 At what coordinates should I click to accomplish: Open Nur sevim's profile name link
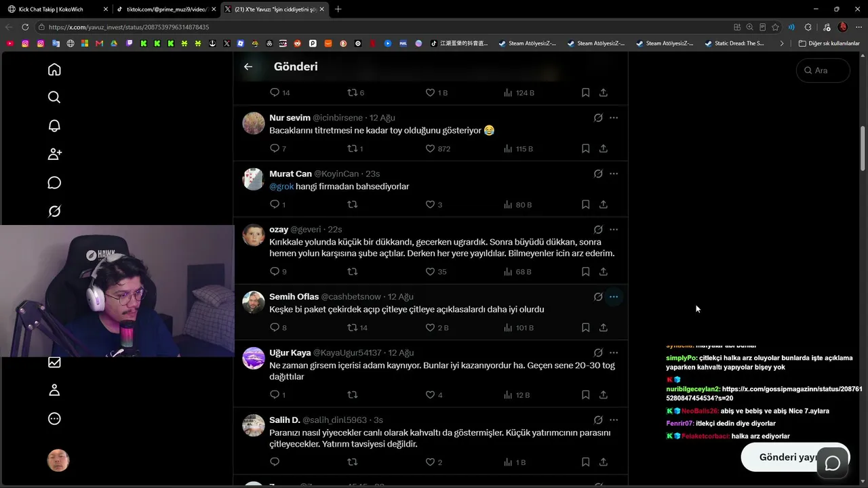point(290,118)
